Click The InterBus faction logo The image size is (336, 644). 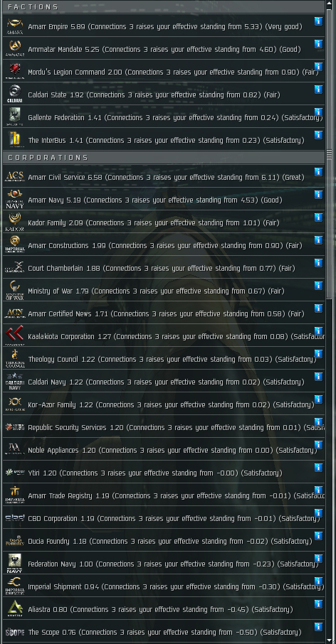coord(15,139)
